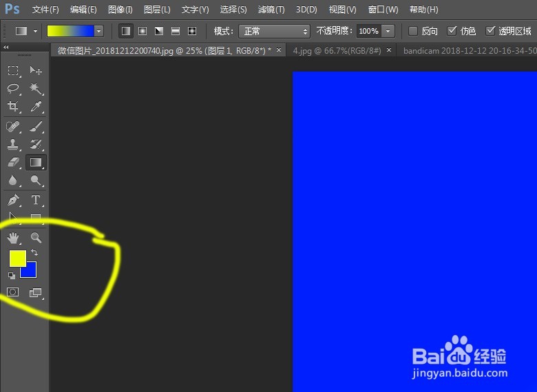Screen dimensions: 537x392
Task: Open the tool preset picker dropdown
Action: tap(36, 32)
